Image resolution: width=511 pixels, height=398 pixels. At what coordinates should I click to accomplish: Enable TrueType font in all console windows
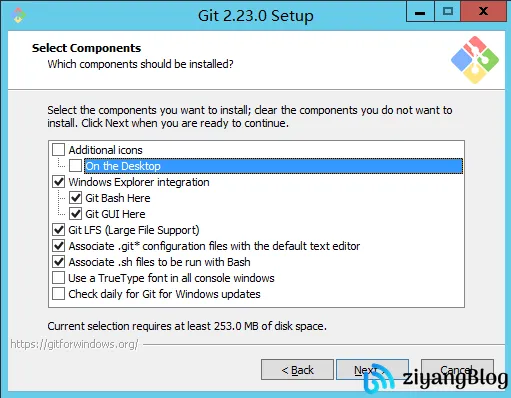point(58,278)
